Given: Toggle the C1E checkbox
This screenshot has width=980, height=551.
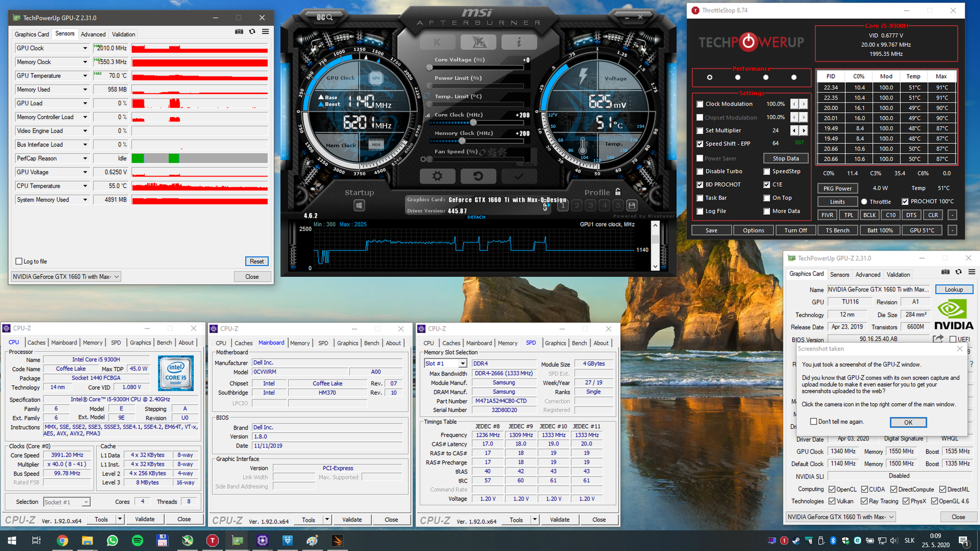Looking at the screenshot, I should click(767, 185).
